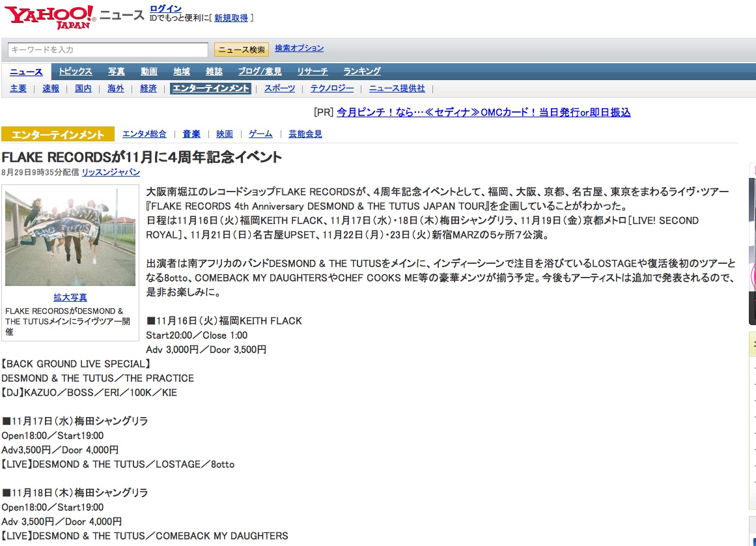756x546 pixels.
Task: Click the 8月29日9時35分配信 timestamp
Action: [40, 172]
